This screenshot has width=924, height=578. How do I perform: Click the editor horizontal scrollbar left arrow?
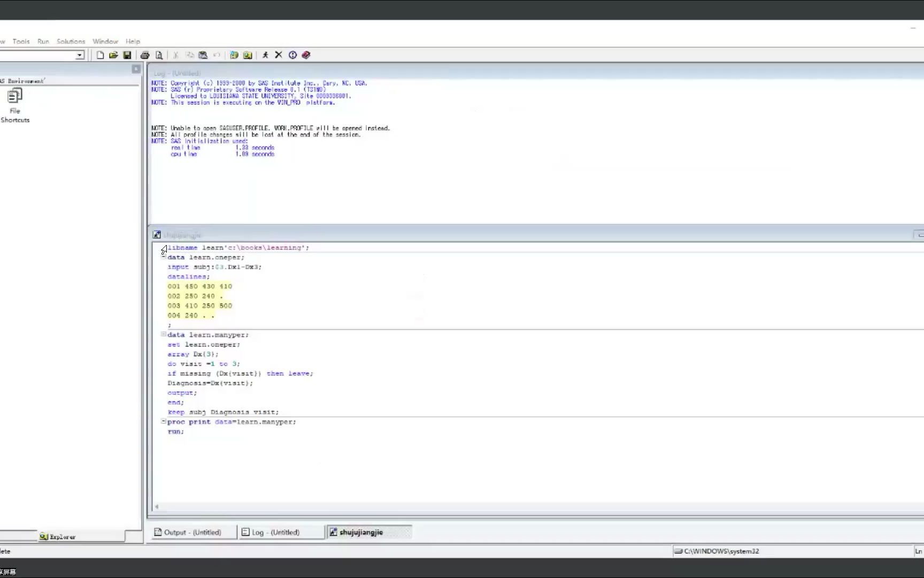point(157,506)
